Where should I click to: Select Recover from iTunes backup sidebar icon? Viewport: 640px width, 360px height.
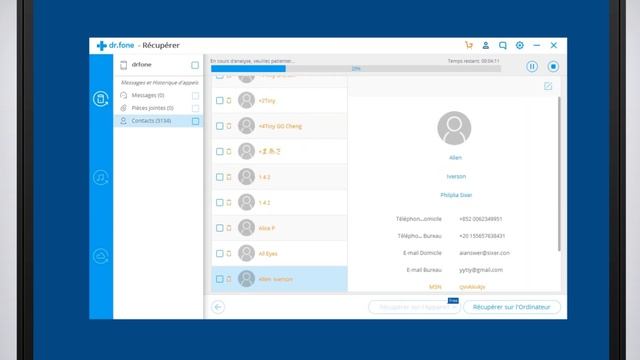click(x=100, y=178)
